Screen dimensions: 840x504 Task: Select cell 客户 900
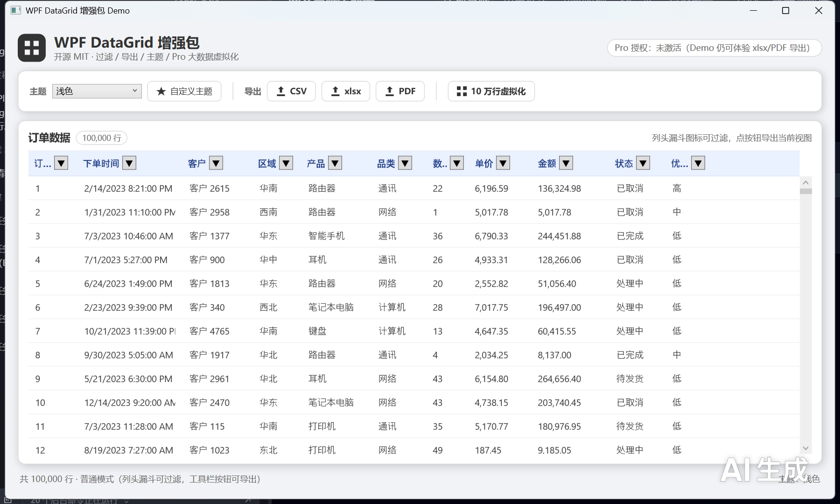pos(207,260)
